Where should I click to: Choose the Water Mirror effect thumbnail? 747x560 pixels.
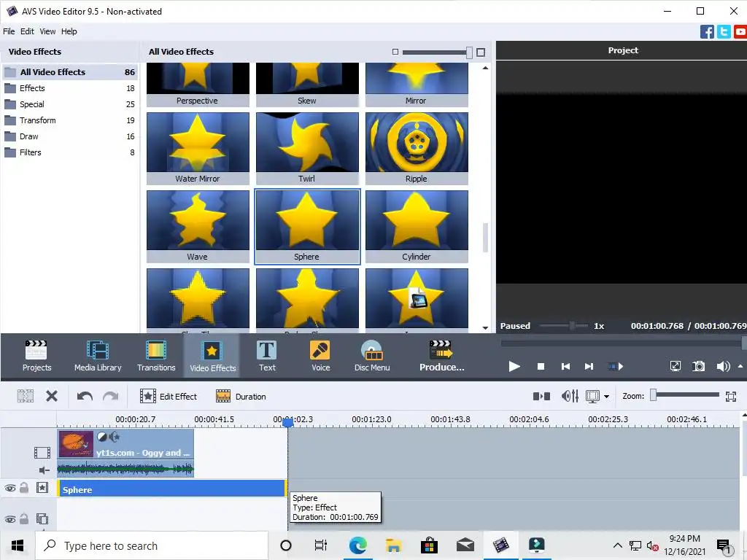pyautogui.click(x=198, y=148)
